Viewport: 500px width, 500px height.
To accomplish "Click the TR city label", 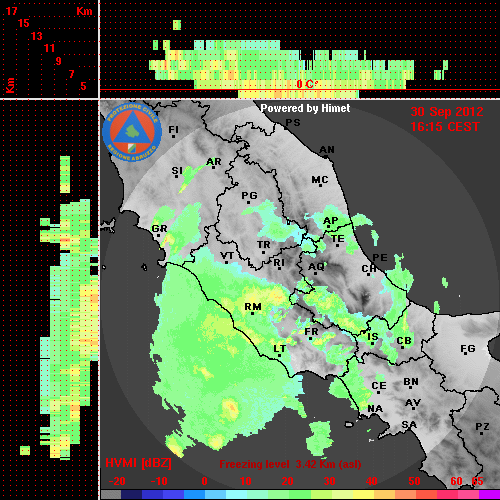I will [x=263, y=245].
